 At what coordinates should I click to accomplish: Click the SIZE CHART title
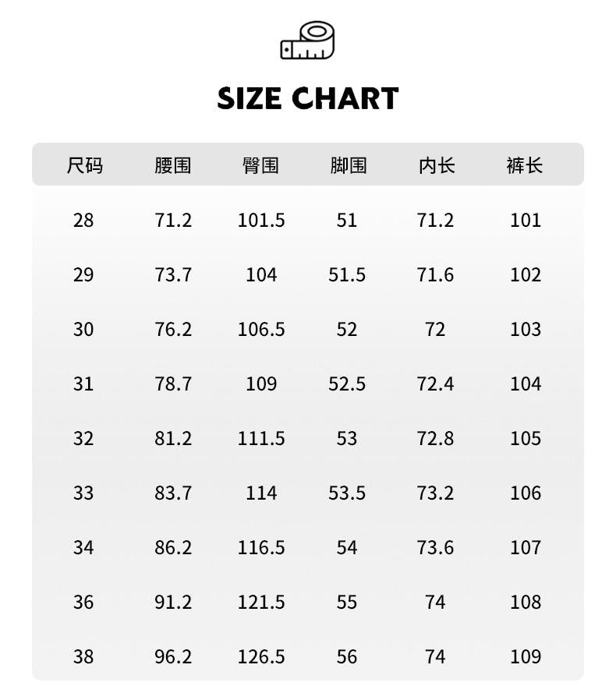click(308, 99)
